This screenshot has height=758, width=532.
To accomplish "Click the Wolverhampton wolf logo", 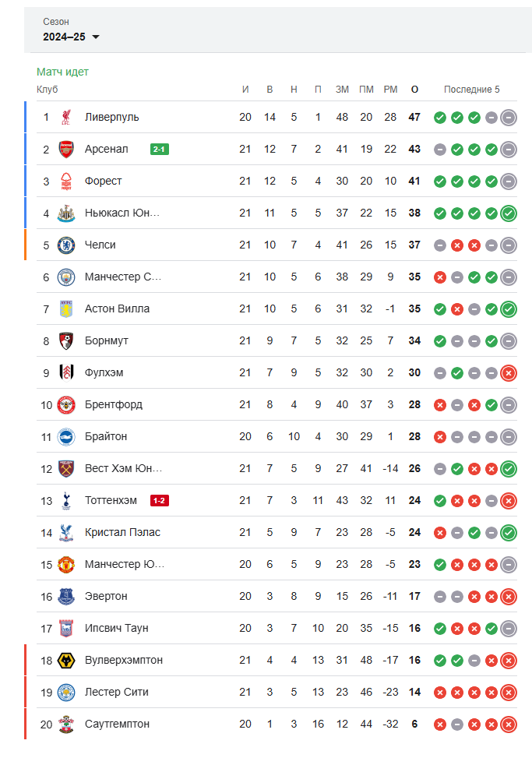I will point(66,661).
